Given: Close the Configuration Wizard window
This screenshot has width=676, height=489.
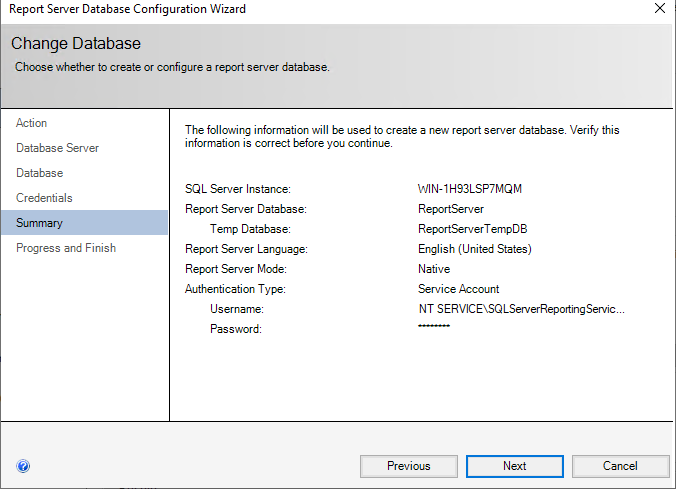Looking at the screenshot, I should (659, 9).
